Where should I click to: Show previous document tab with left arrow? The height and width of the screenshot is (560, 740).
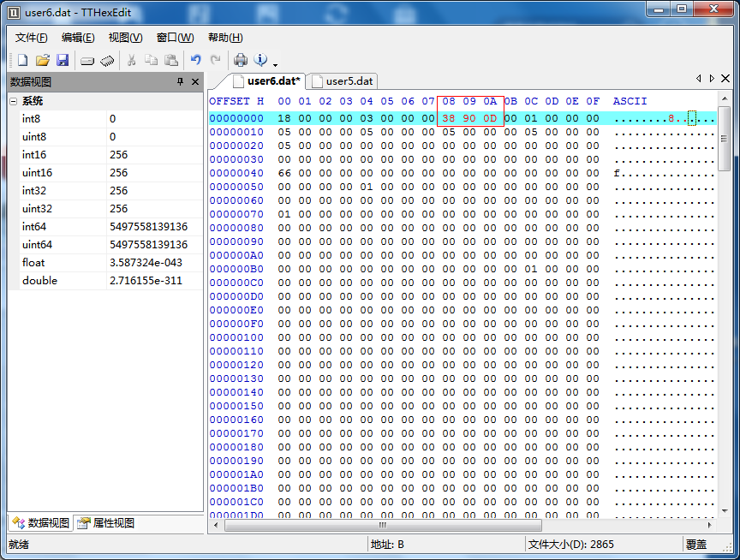tap(699, 78)
